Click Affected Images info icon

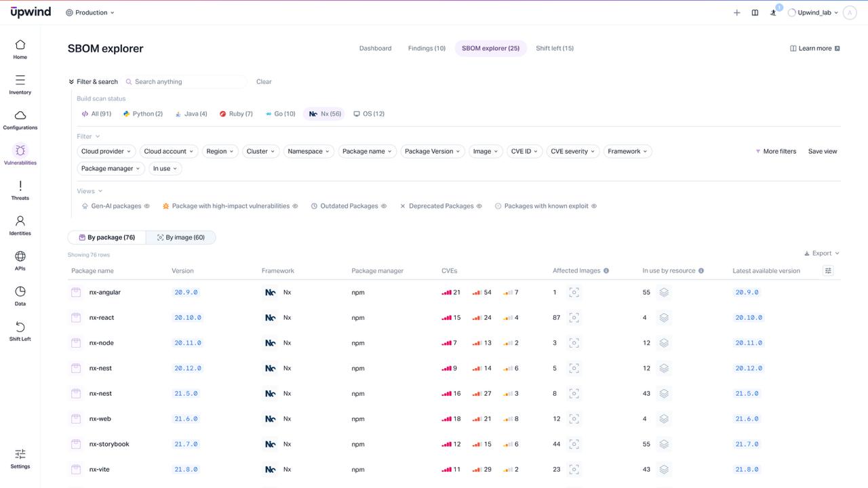point(606,270)
